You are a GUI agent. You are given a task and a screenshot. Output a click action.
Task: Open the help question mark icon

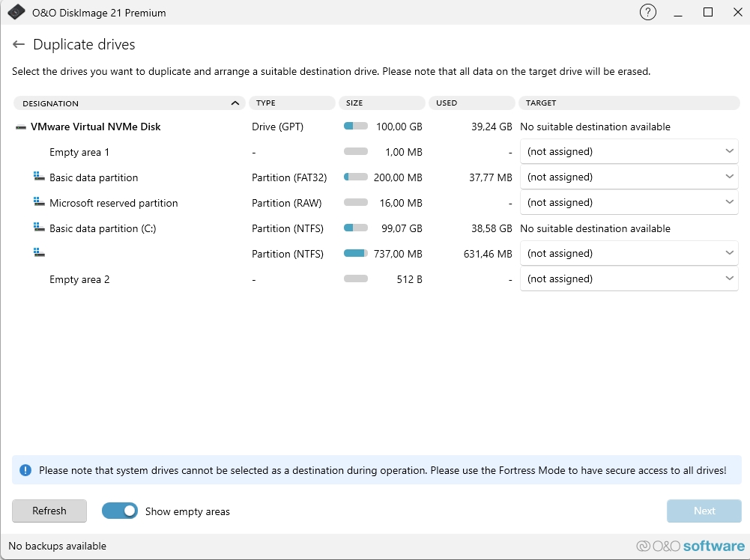(x=647, y=13)
